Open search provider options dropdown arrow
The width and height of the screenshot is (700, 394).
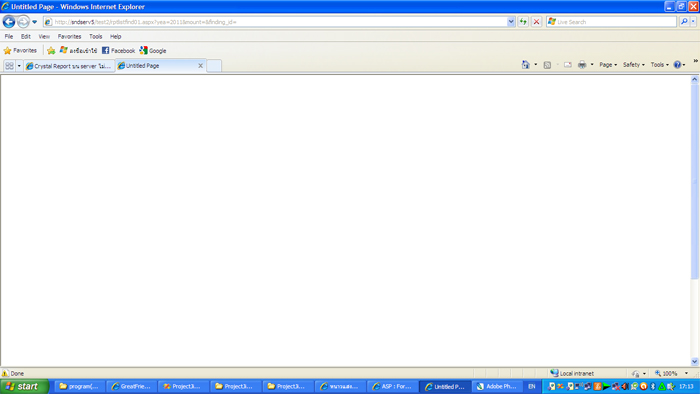click(693, 22)
